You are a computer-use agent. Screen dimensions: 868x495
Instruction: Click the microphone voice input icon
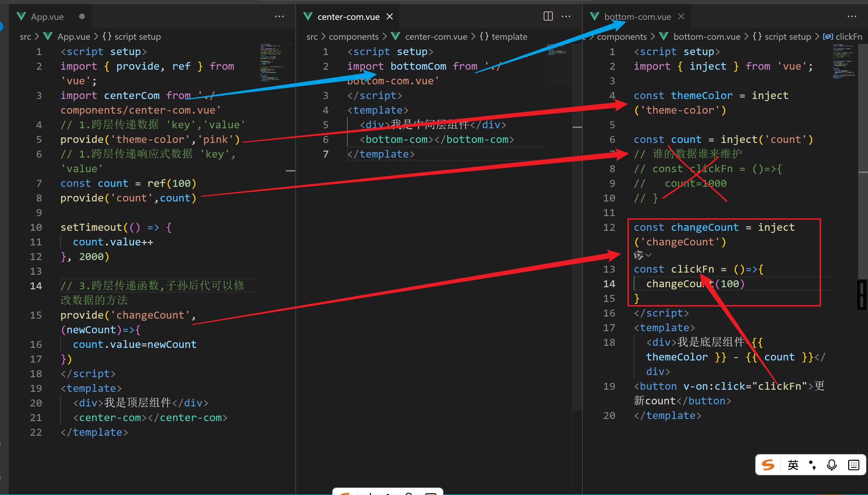[831, 465]
